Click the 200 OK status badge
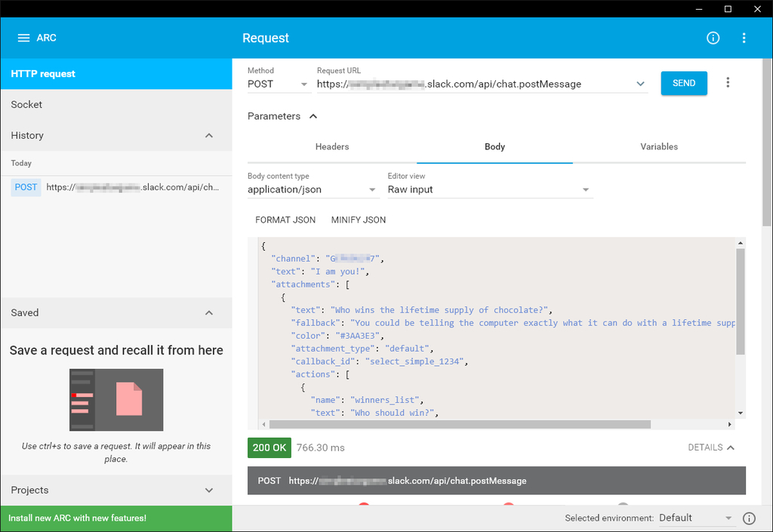The image size is (773, 532). click(269, 447)
